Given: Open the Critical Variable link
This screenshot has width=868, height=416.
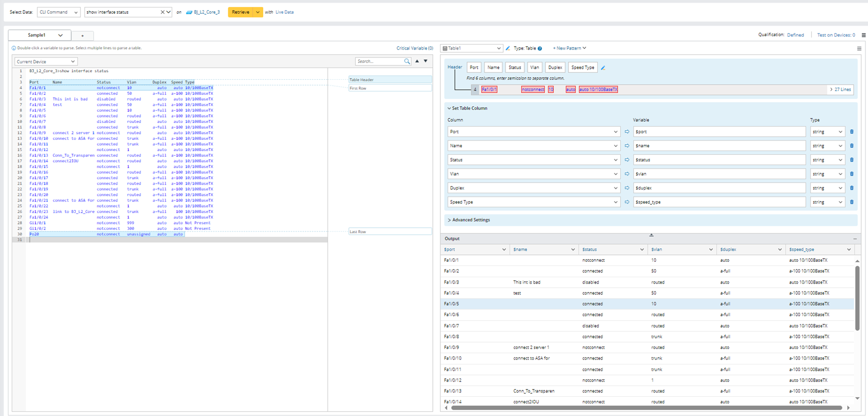Looking at the screenshot, I should pyautogui.click(x=414, y=48).
